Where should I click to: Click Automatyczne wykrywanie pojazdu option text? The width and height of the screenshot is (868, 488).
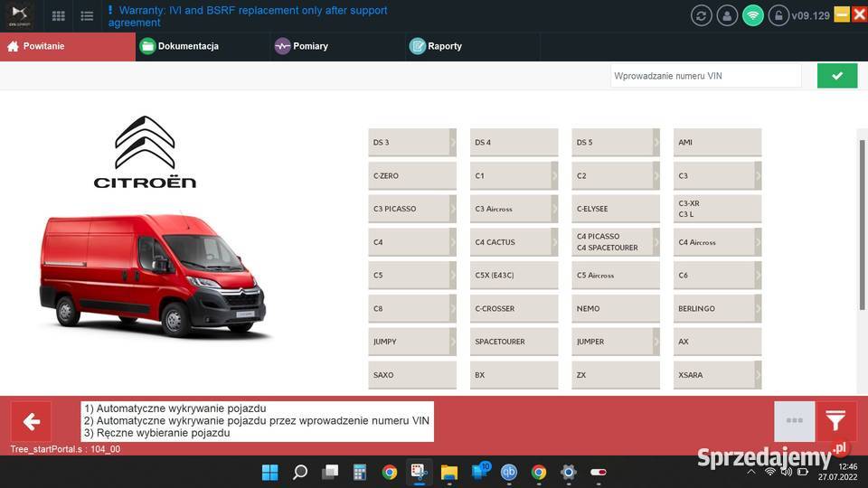click(175, 408)
